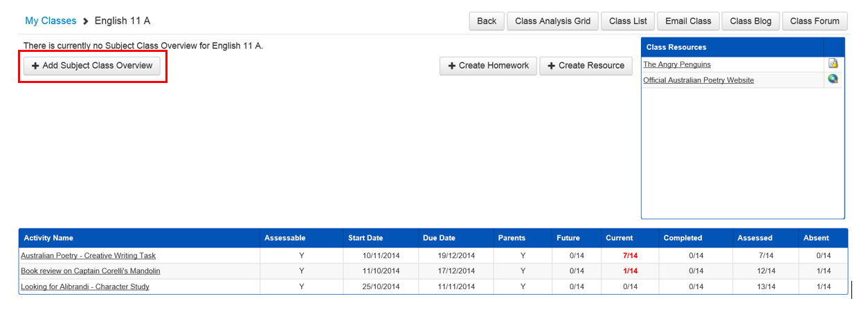Open the Class Blog
This screenshot has height=312, width=868.
pos(750,21)
